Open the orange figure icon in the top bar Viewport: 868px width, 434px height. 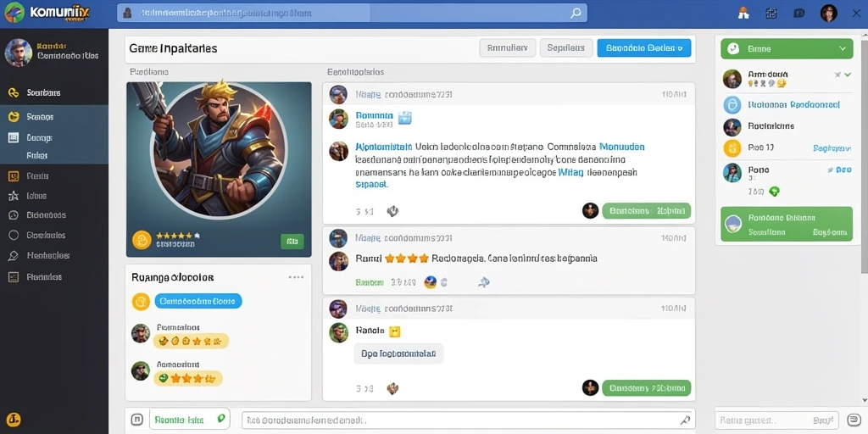click(743, 14)
